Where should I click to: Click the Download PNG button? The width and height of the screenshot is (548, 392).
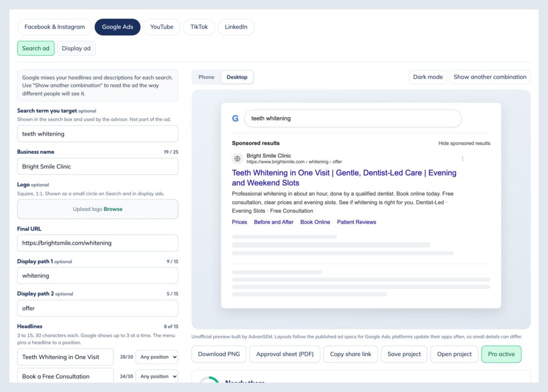tap(219, 354)
